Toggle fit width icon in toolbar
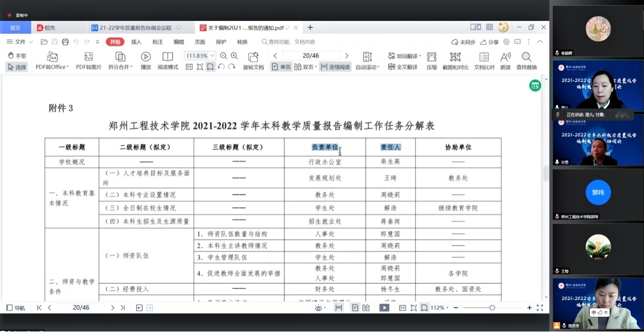The image size is (644, 332). [210, 67]
